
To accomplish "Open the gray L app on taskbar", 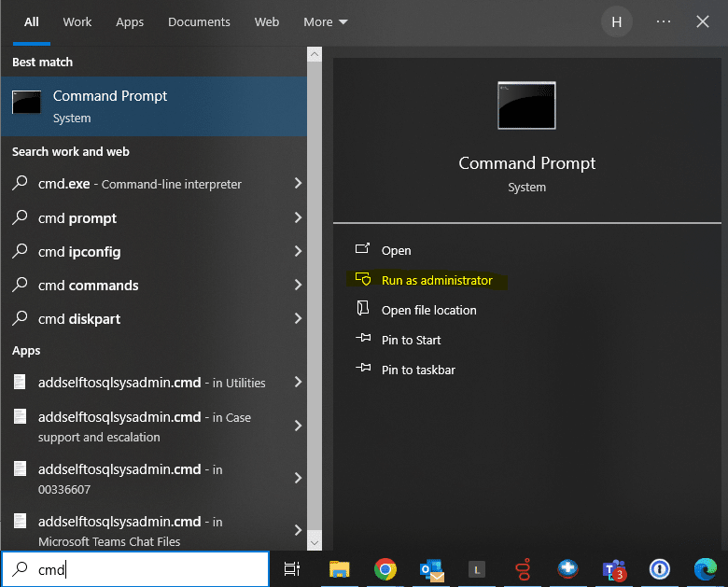I will (477, 569).
